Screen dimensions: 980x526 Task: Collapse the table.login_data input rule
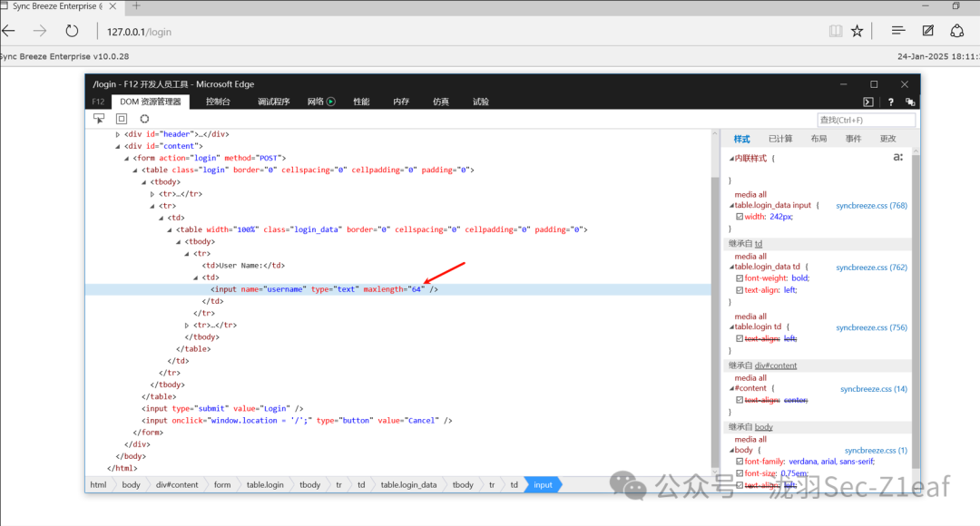731,206
